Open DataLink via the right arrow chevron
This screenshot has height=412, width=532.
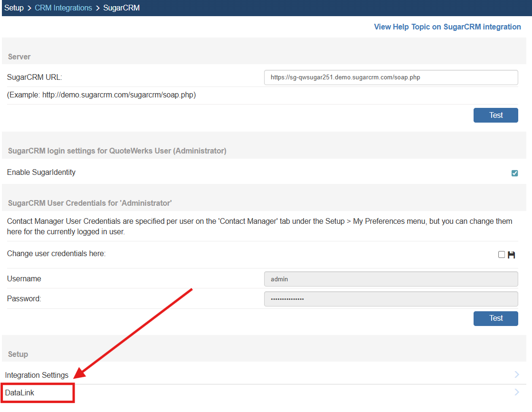click(517, 393)
